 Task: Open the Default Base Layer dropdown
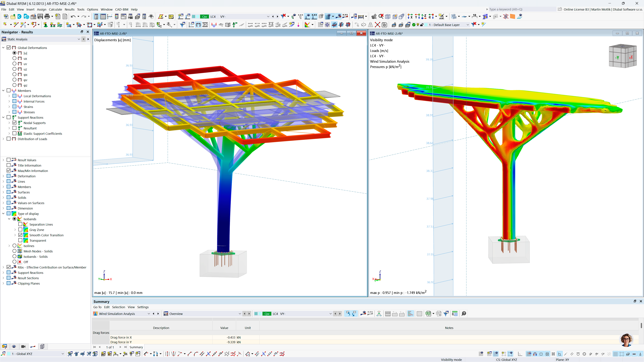468,25
